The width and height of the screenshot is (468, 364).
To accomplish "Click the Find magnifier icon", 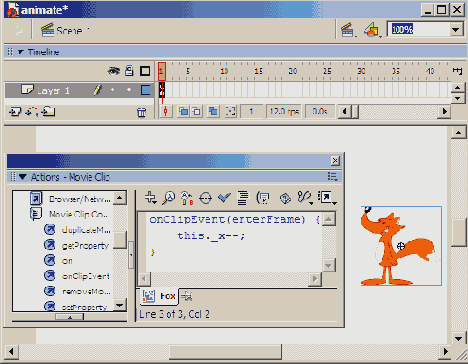I will pyautogui.click(x=169, y=198).
